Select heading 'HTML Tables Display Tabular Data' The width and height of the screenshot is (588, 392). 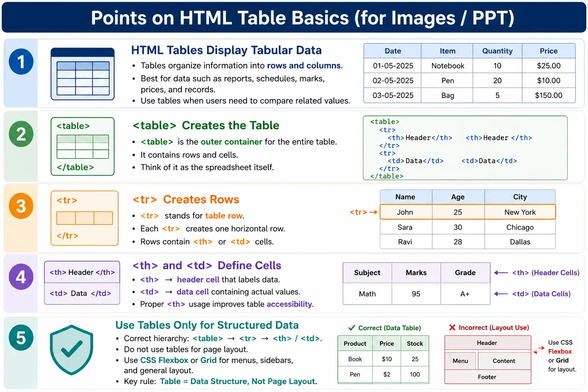(226, 50)
